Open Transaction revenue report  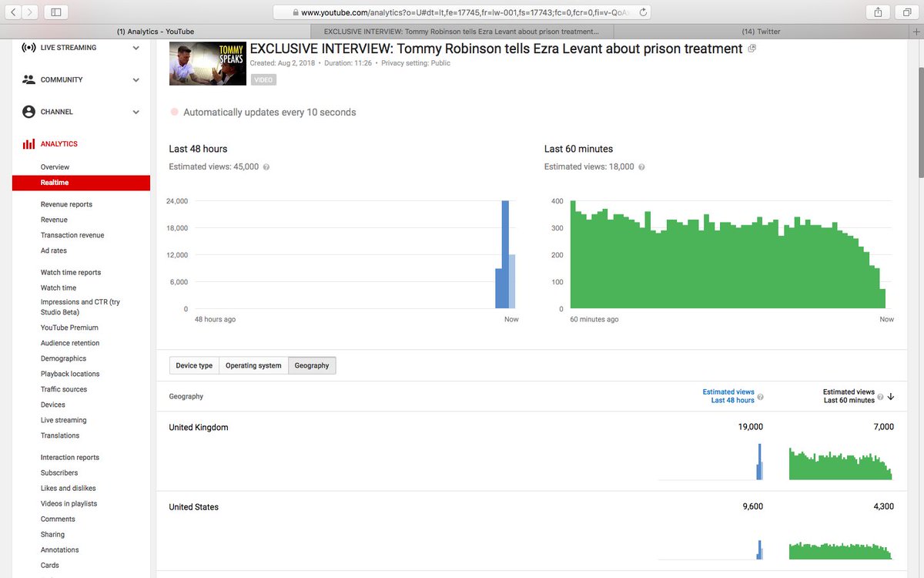(72, 235)
